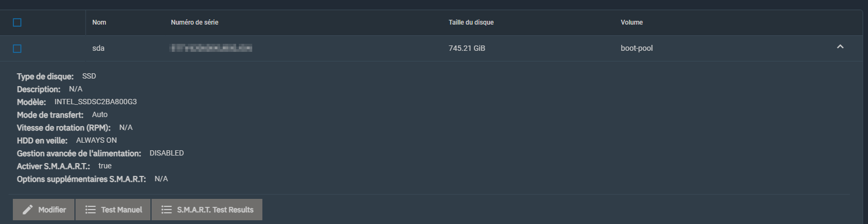Tick the checkbox for disk sda

pos(17,49)
